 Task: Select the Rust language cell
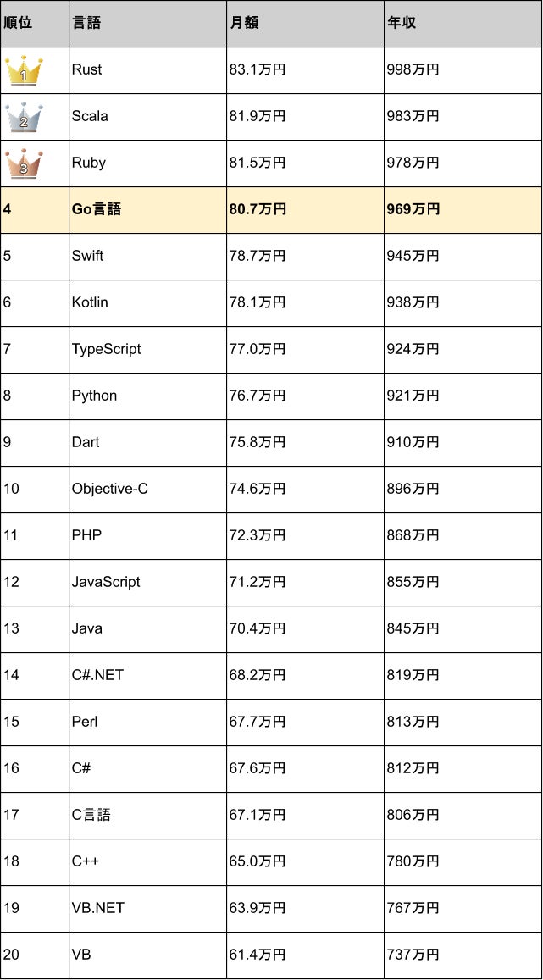(87, 70)
